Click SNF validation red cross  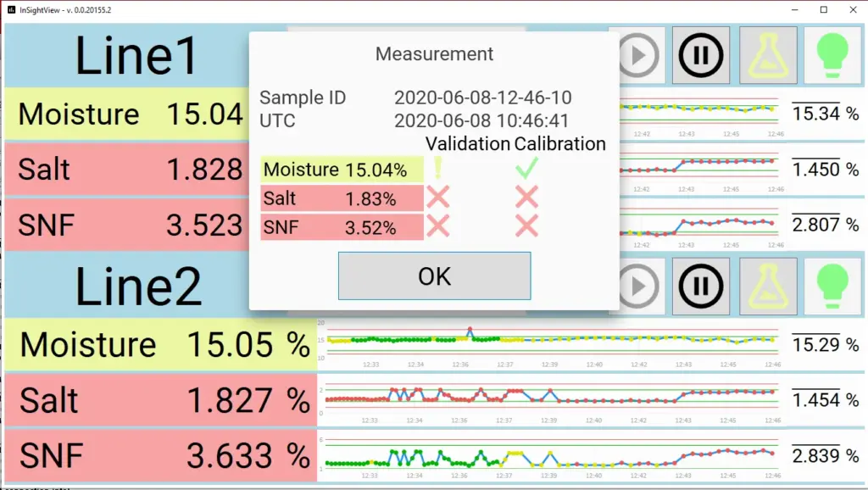pyautogui.click(x=438, y=226)
